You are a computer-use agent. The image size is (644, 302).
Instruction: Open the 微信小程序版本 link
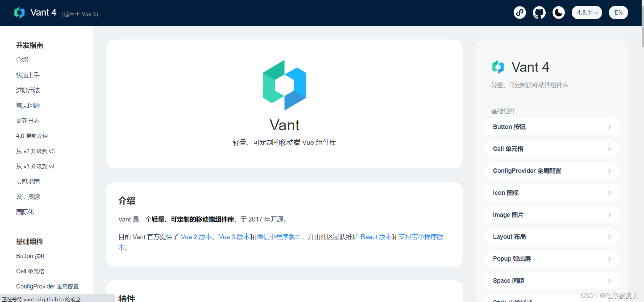click(x=279, y=237)
